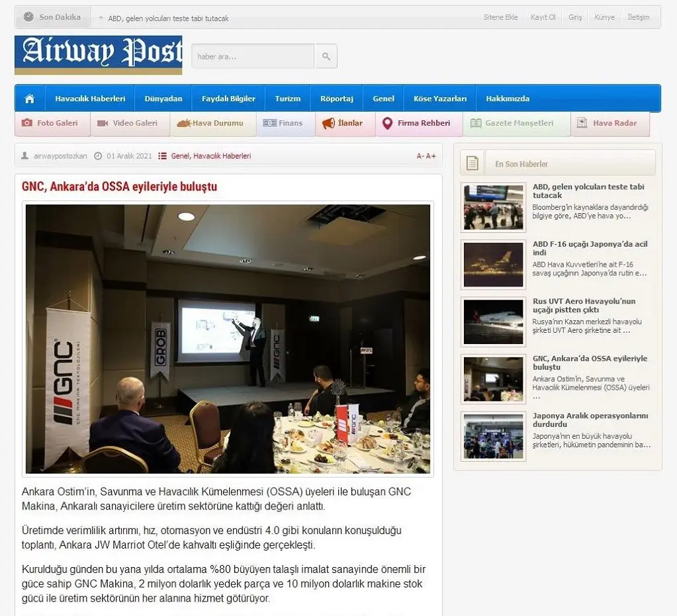Screen dimensions: 677x616
Task: Click the home icon in the blue navigation bar
Action: (29, 99)
